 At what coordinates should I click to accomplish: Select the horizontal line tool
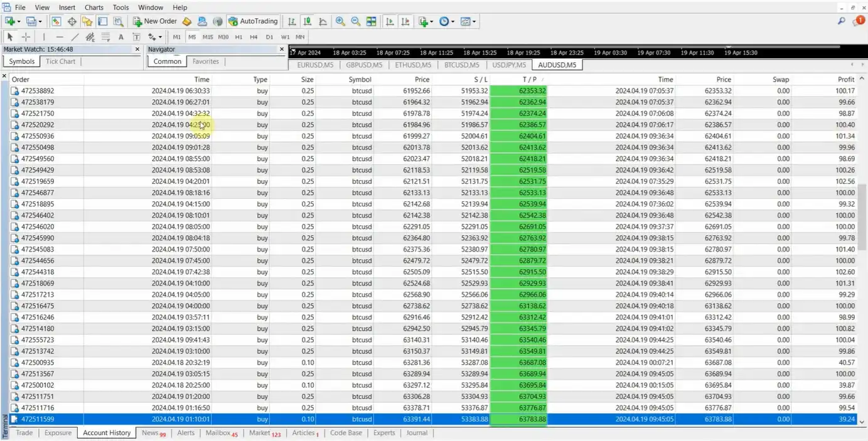[60, 37]
